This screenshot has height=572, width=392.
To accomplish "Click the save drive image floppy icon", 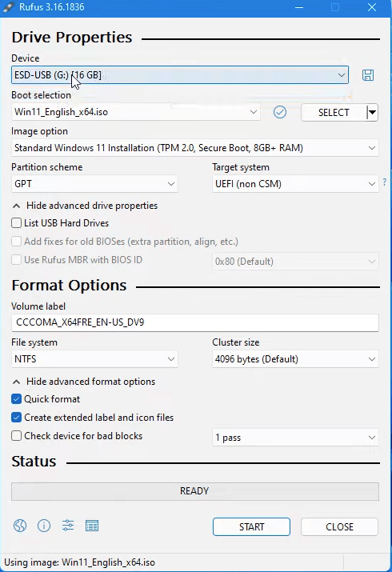I will (367, 75).
